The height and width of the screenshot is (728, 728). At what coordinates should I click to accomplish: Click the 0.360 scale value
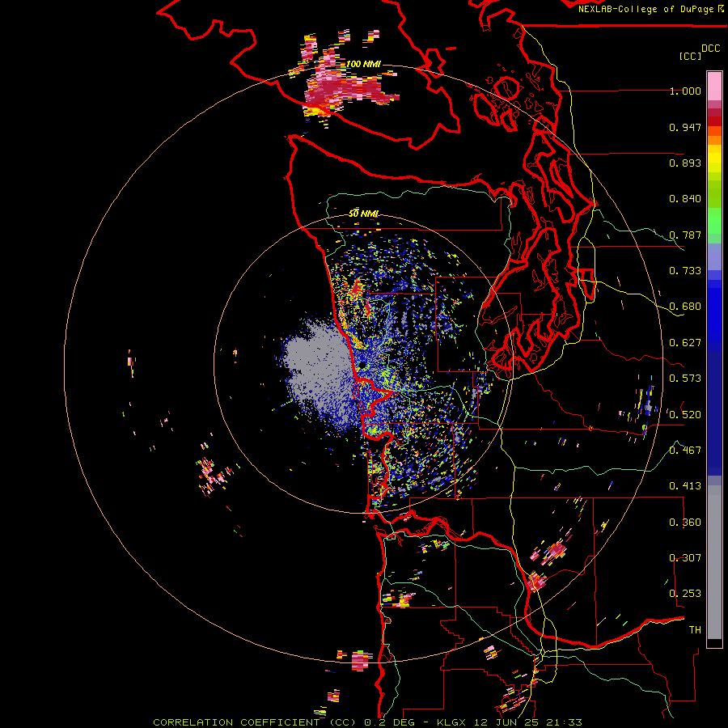coord(685,523)
